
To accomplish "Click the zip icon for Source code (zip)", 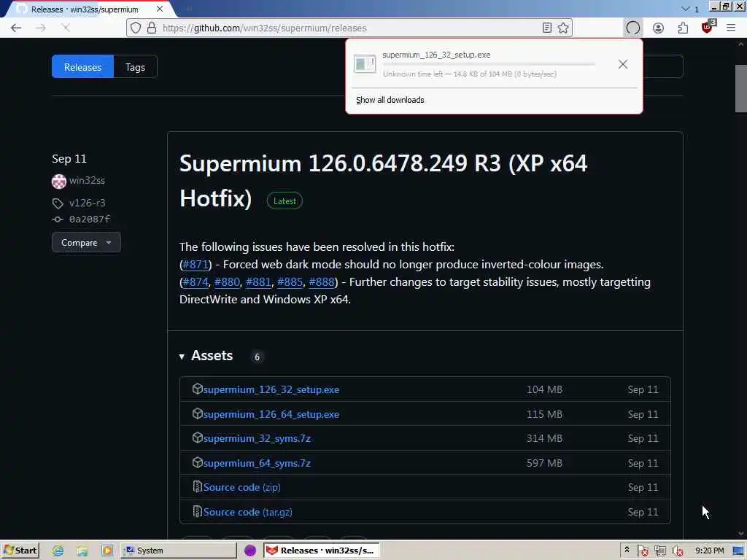I will click(197, 486).
